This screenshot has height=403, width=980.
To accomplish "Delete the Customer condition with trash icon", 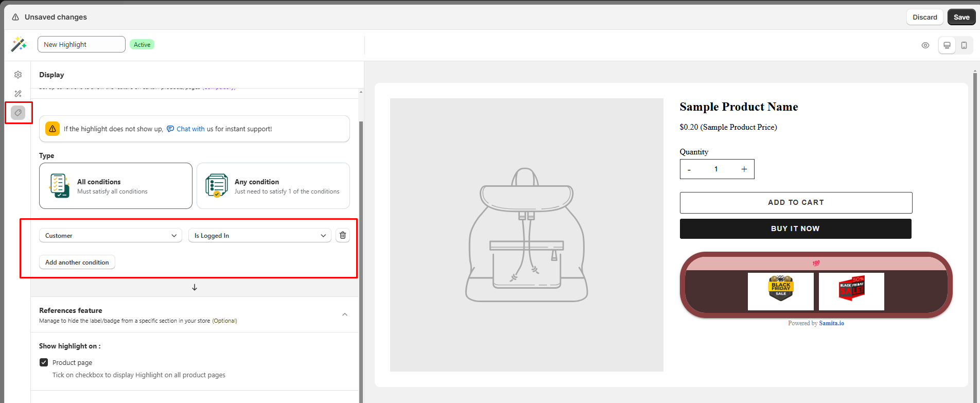I will (x=343, y=235).
